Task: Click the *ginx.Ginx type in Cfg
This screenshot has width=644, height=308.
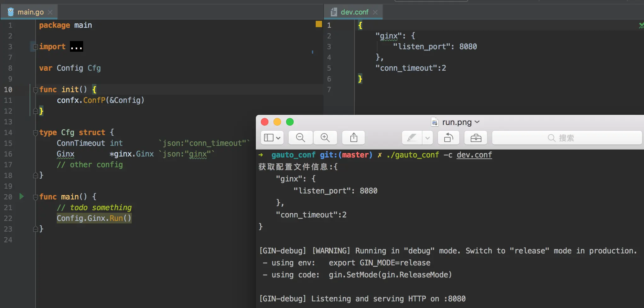Action: pos(132,154)
